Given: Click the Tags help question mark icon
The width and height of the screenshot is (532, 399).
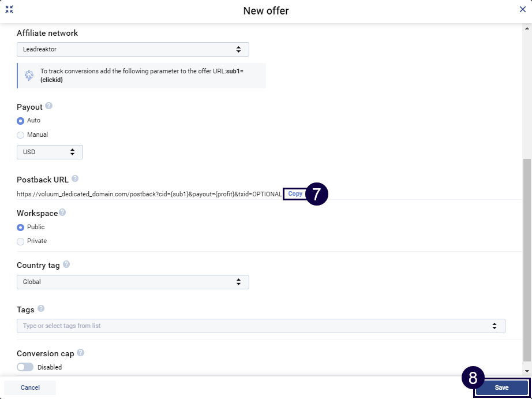Looking at the screenshot, I should [x=40, y=309].
